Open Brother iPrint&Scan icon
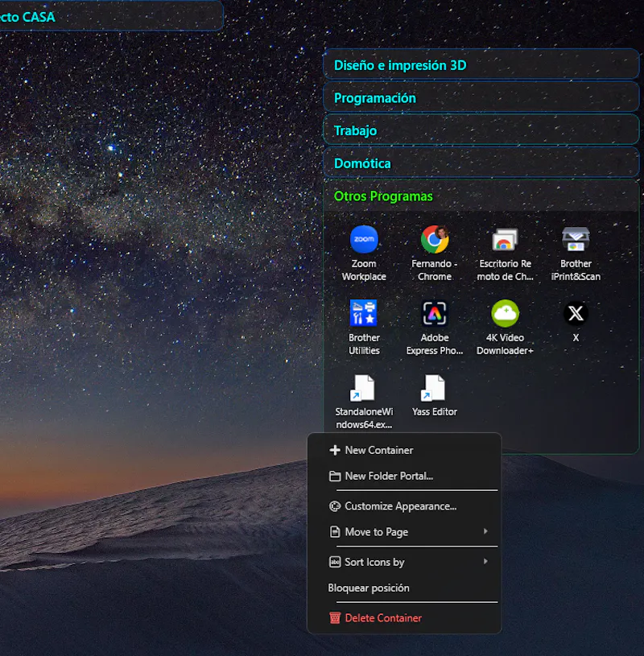This screenshot has height=656, width=644. click(x=576, y=254)
